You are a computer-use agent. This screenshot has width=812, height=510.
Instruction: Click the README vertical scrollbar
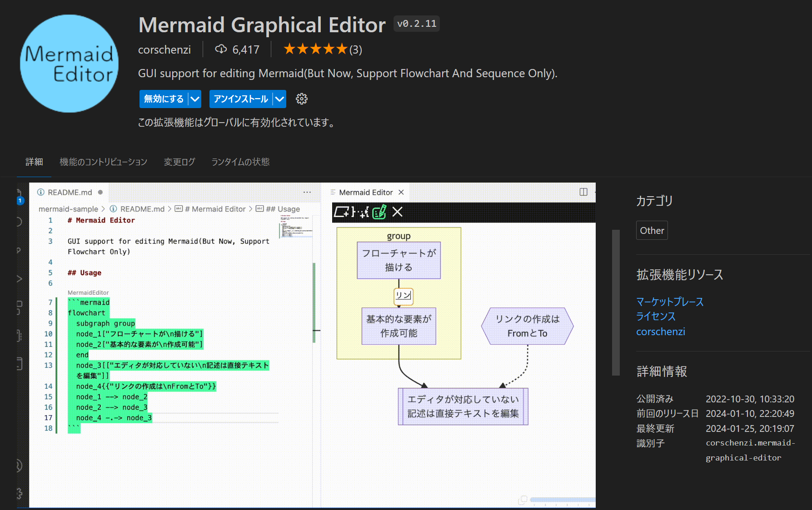click(x=616, y=302)
